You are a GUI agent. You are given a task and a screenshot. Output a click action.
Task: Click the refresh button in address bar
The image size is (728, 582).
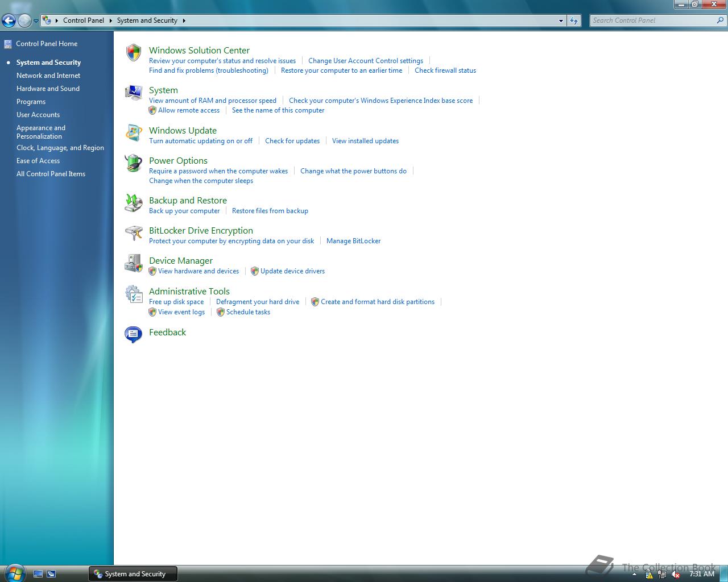(574, 20)
